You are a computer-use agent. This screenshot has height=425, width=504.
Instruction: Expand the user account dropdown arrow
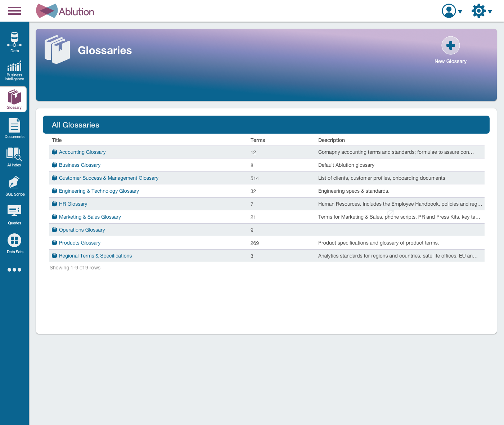(460, 12)
